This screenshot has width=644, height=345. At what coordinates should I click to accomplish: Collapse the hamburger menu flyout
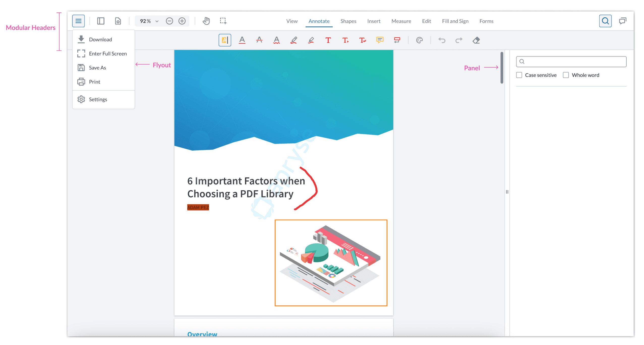pyautogui.click(x=78, y=21)
